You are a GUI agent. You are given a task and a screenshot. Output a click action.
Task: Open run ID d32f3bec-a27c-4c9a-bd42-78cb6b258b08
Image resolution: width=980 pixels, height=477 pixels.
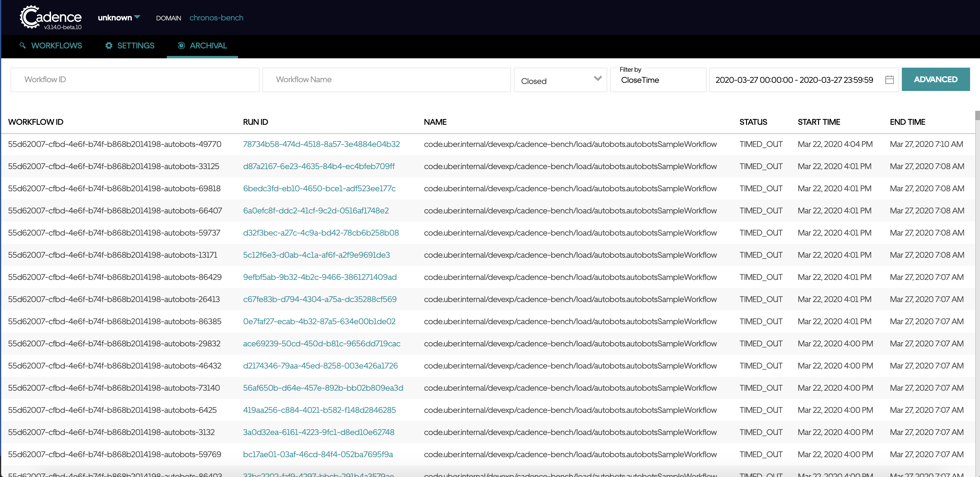coord(321,233)
